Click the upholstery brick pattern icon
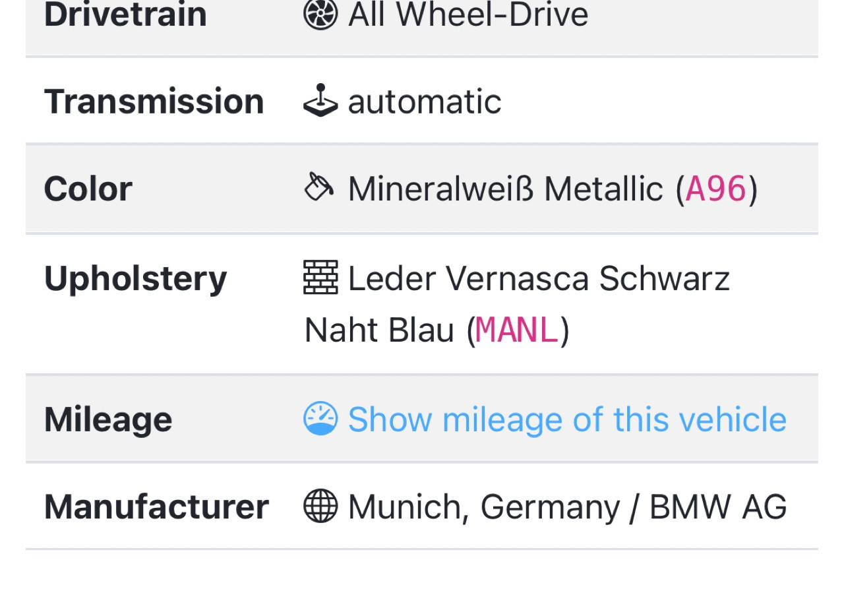This screenshot has width=844, height=616. click(320, 277)
